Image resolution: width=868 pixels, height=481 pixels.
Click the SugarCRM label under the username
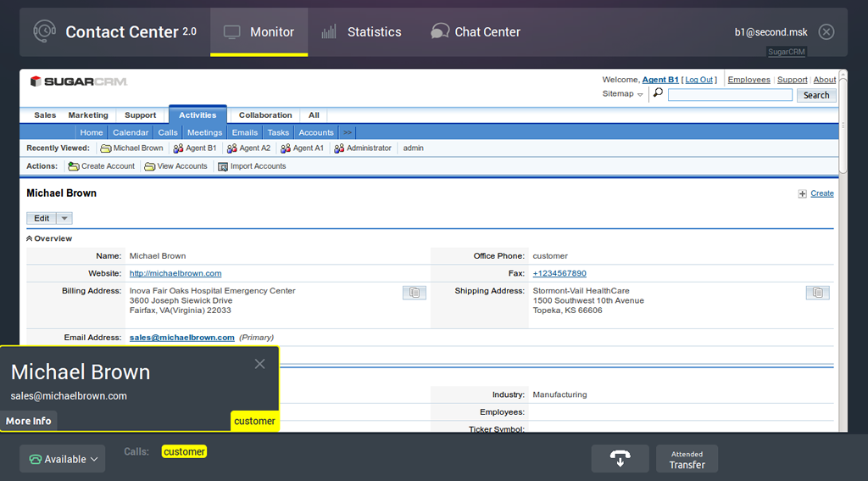786,52
